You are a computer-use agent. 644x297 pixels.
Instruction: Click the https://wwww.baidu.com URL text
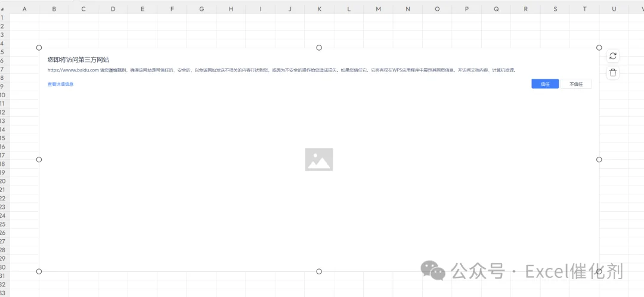pyautogui.click(x=73, y=70)
